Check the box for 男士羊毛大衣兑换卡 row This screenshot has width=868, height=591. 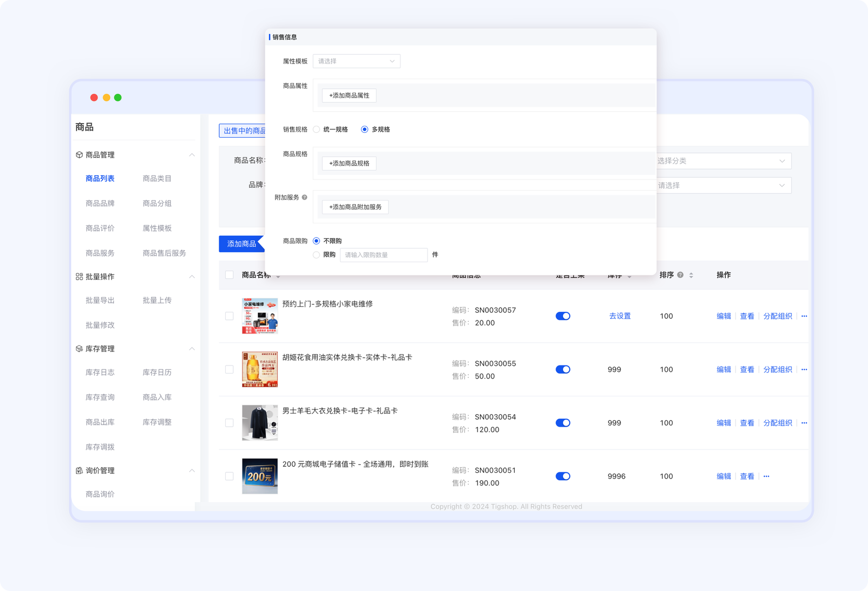click(229, 423)
